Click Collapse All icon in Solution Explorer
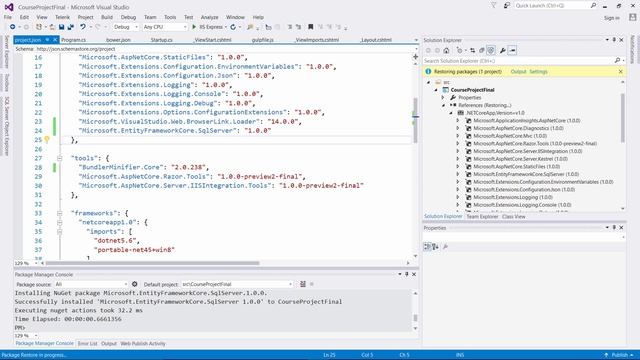The height and width of the screenshot is (360, 640). [x=482, y=51]
